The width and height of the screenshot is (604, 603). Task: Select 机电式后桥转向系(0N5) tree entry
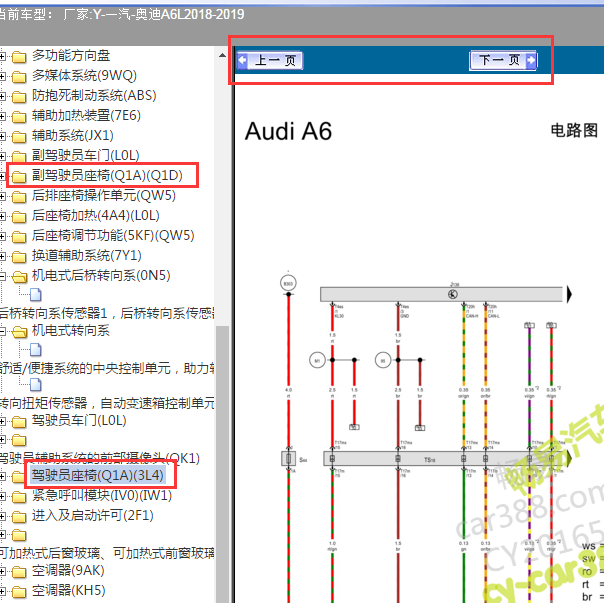(x=101, y=275)
